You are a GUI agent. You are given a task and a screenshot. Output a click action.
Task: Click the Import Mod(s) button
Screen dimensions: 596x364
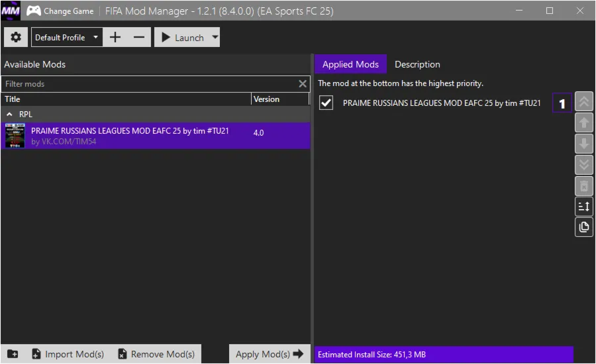(68, 354)
